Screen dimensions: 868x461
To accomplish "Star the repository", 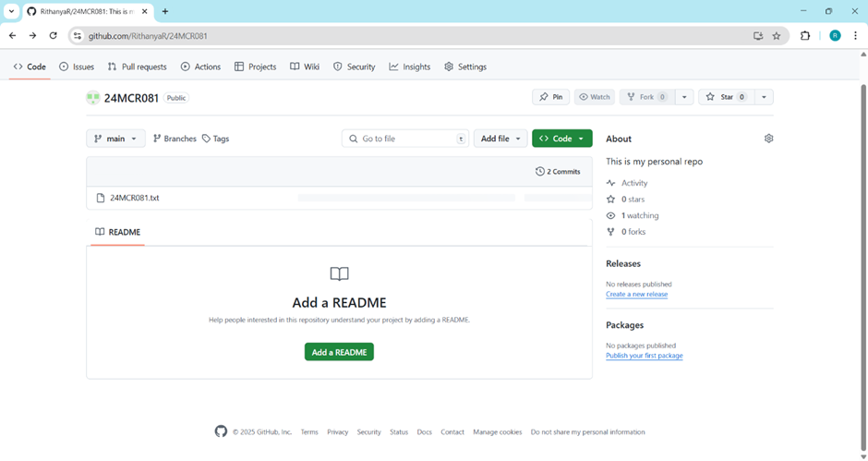I will 727,97.
